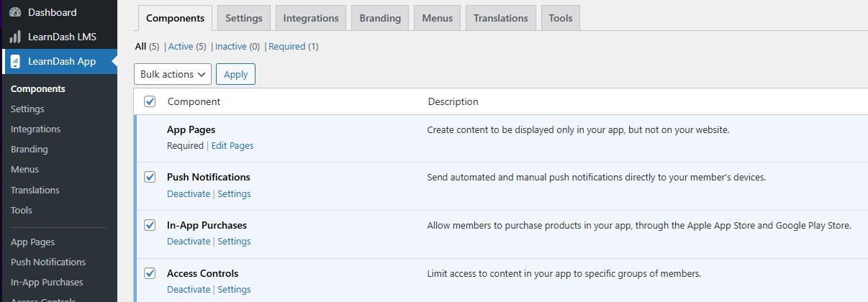Screen dimensions: 868x302
Task: Uncheck the Push Notifications checkbox
Action: 150,177
